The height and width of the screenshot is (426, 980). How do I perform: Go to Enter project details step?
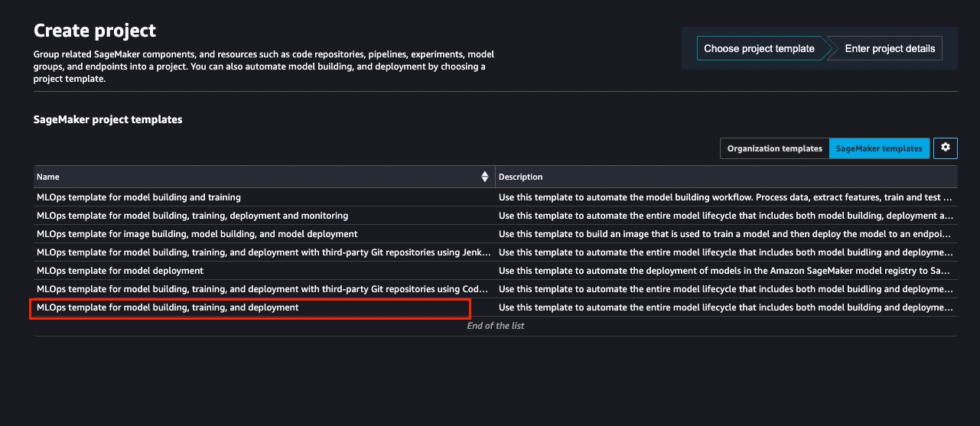point(890,48)
